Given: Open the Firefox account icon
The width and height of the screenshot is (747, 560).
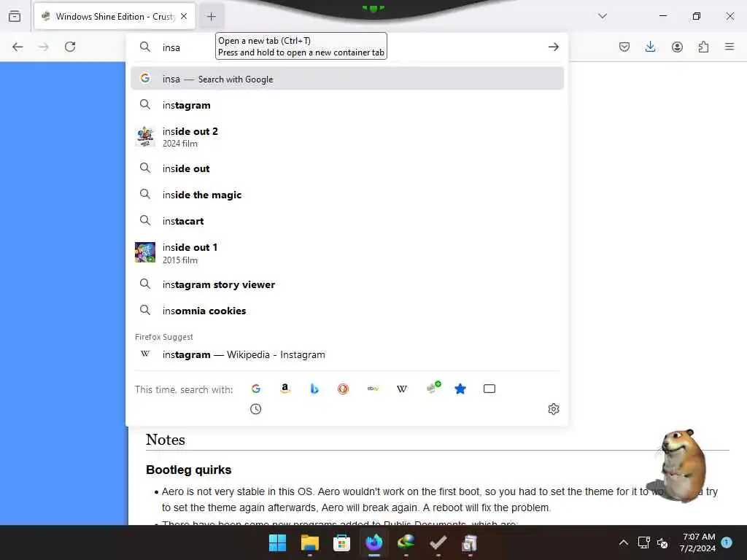Looking at the screenshot, I should pos(677,47).
